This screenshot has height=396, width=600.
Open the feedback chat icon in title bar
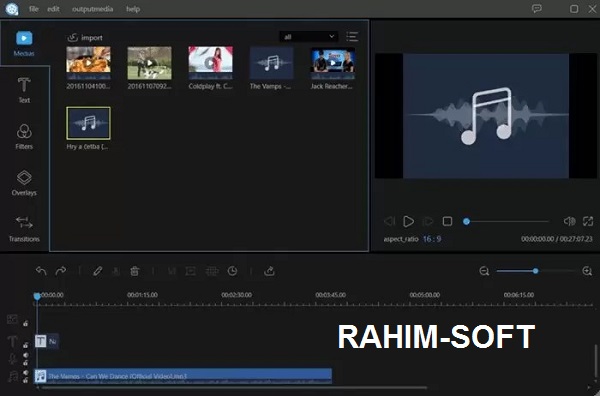(537, 9)
